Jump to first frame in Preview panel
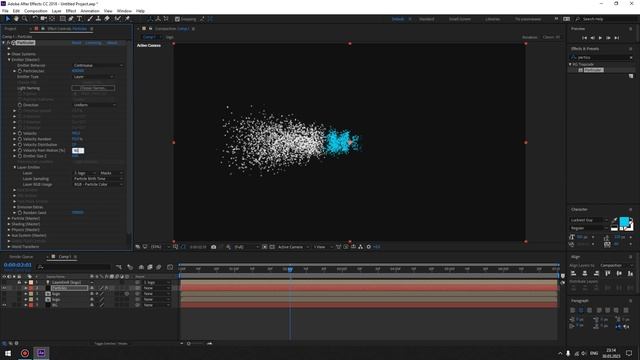Viewport: 640px width, 360px height. coord(584,38)
